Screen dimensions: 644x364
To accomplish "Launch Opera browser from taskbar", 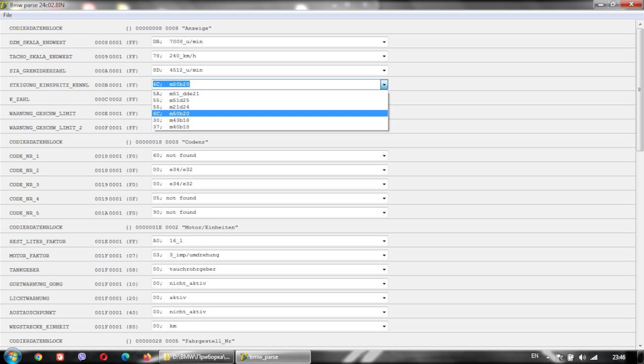I will coord(103,357).
